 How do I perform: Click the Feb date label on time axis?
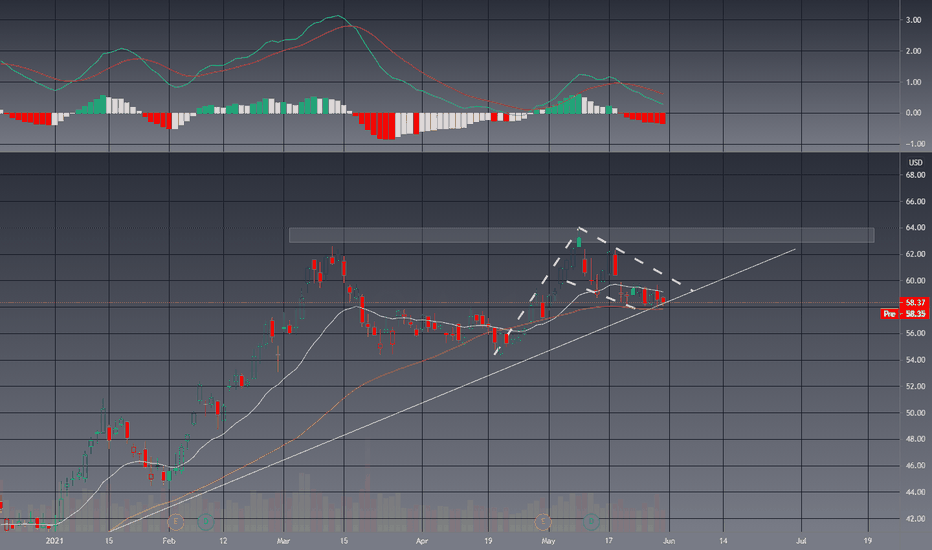click(x=169, y=540)
